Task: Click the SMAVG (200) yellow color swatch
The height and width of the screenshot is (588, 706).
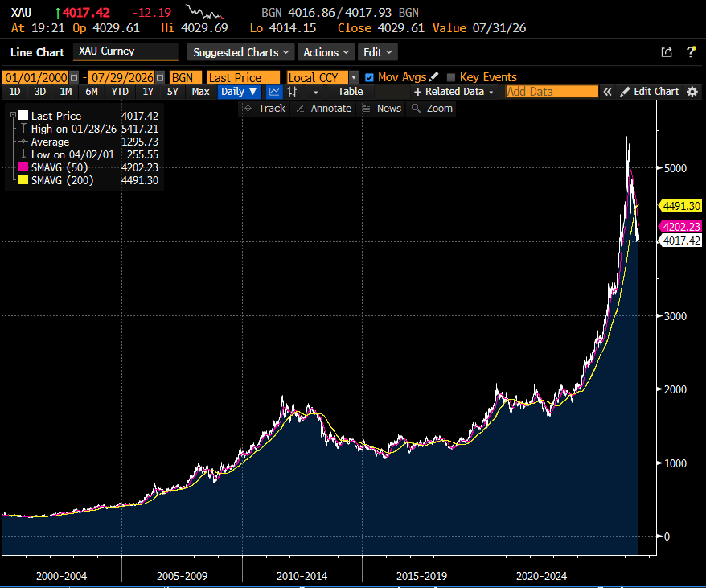Action: tap(23, 180)
